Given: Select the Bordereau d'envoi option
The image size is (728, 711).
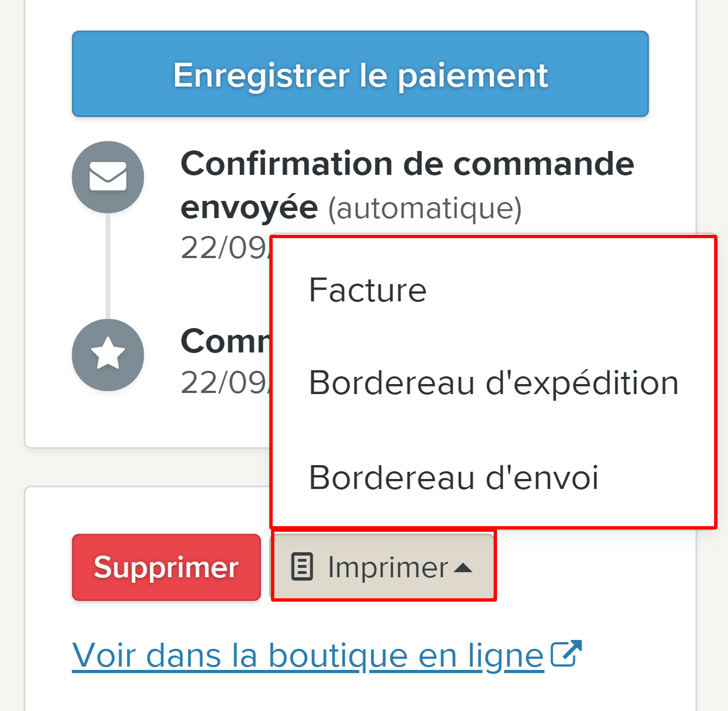Looking at the screenshot, I should coord(454,477).
